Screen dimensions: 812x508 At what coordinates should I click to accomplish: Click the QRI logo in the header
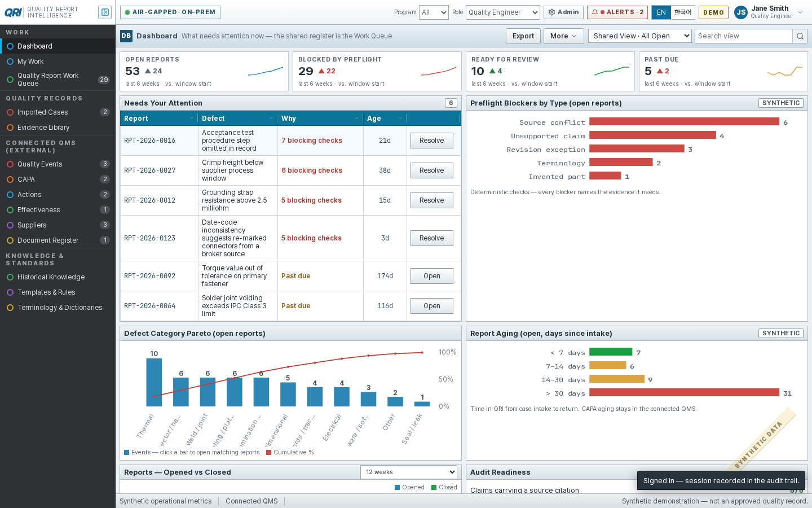tap(14, 12)
